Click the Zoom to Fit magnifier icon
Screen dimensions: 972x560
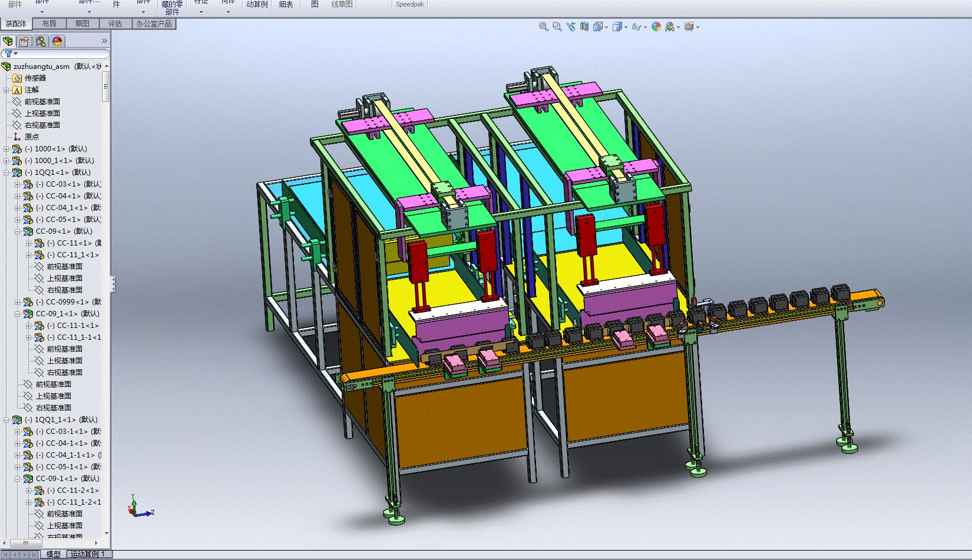click(543, 26)
